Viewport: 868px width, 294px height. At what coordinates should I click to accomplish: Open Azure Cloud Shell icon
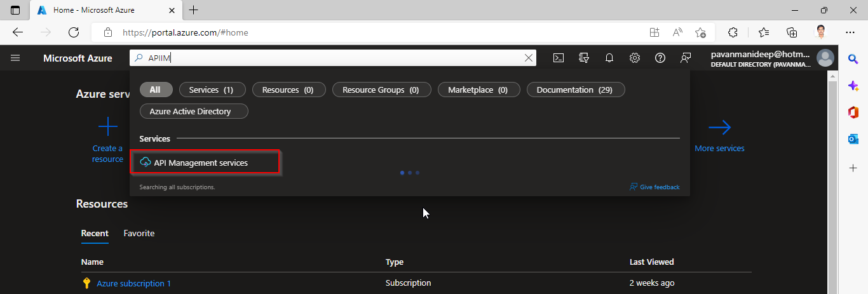click(x=559, y=58)
